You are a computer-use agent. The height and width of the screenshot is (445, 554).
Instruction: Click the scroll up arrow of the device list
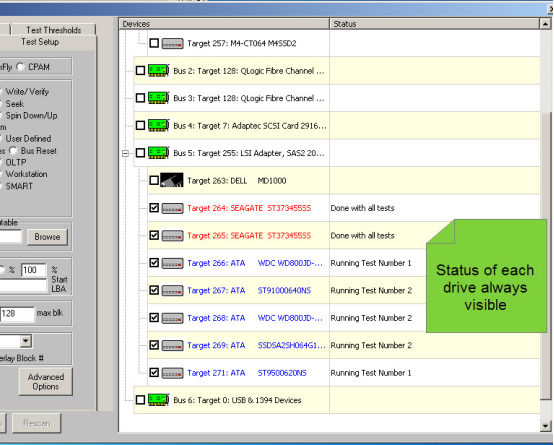[x=545, y=24]
